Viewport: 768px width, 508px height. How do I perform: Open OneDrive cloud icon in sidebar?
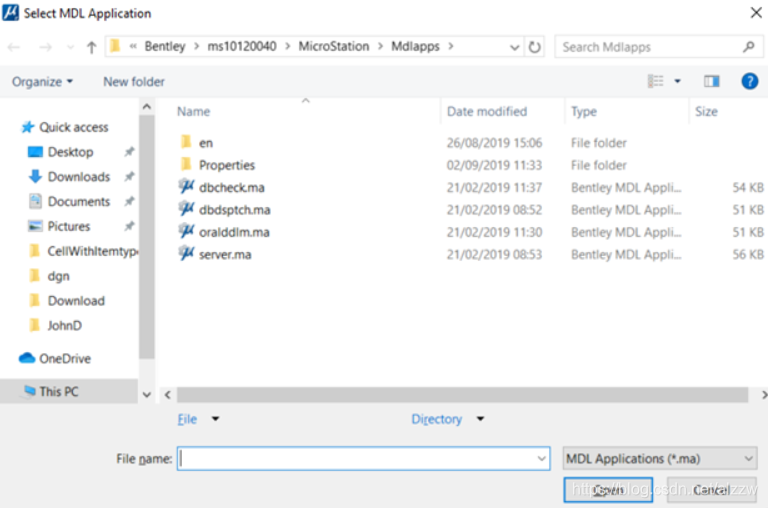tap(28, 358)
